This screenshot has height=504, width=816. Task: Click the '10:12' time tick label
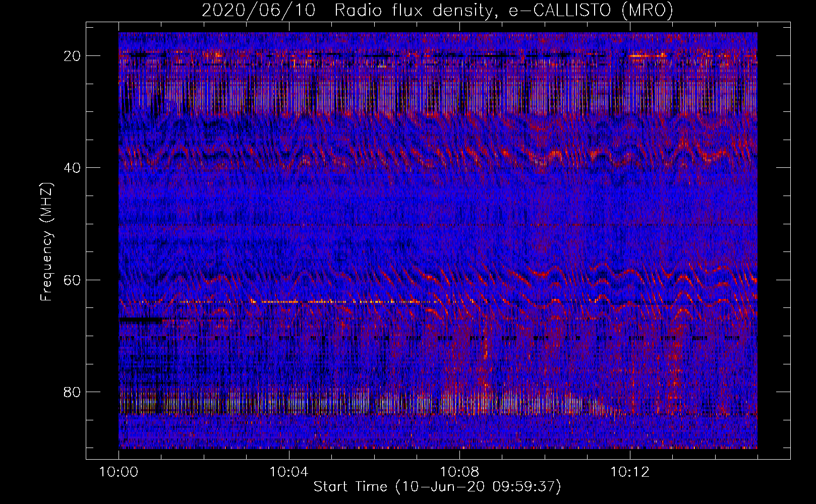click(630, 472)
